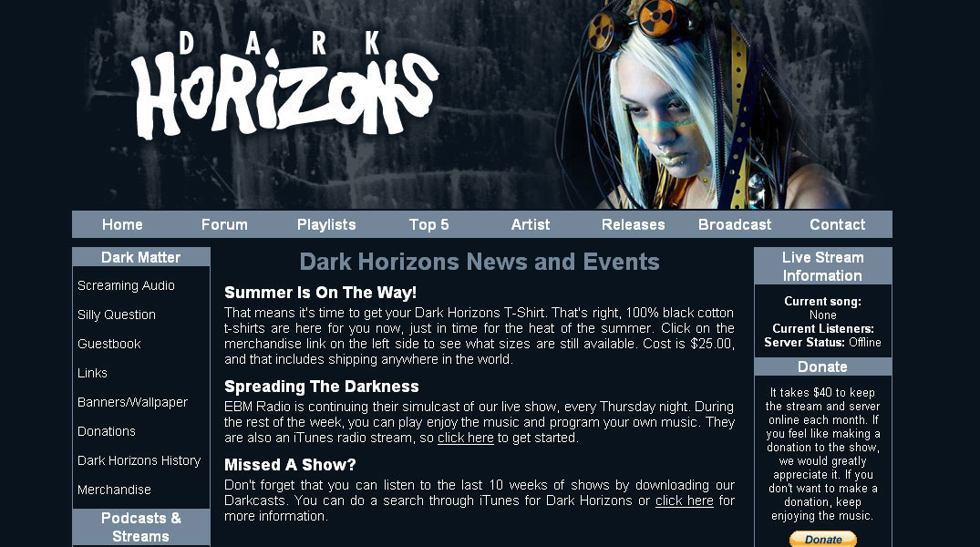
Task: Visit the Silly Question page
Action: tap(117, 315)
